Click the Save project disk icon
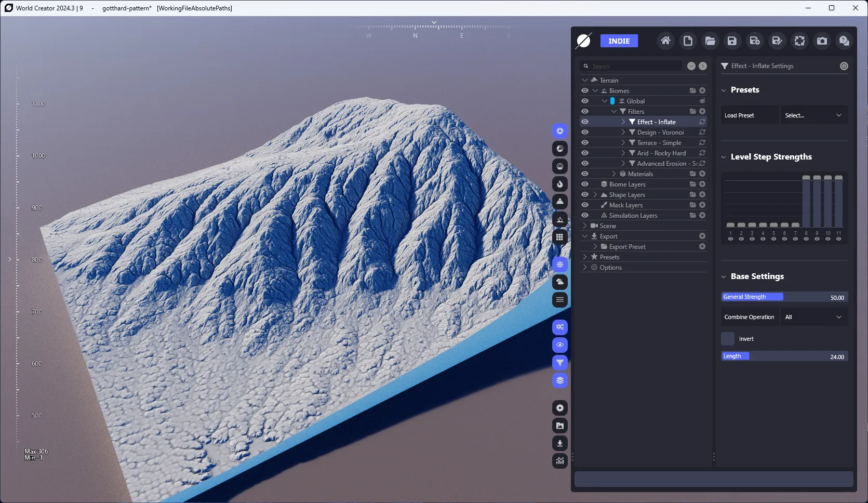The height and width of the screenshot is (503, 868). (x=732, y=41)
